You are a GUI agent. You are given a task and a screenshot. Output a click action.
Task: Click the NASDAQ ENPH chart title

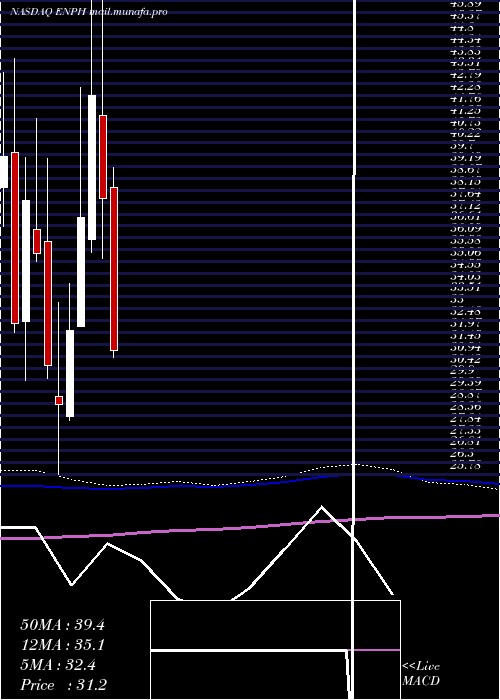(x=88, y=12)
